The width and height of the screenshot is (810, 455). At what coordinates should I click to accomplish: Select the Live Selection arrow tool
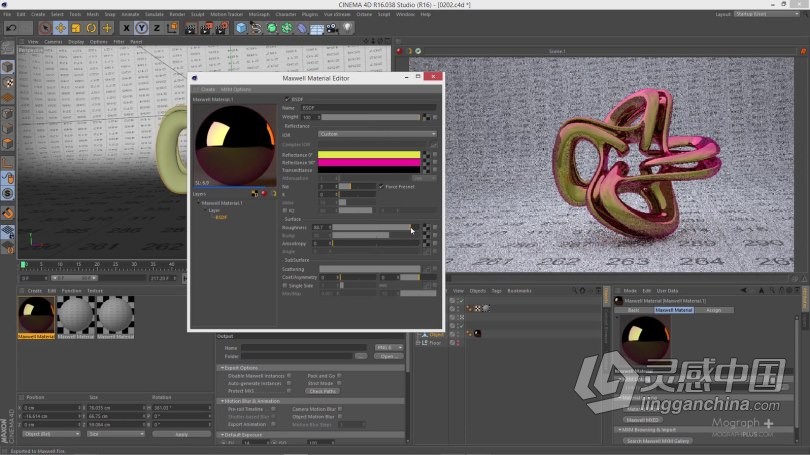tap(45, 28)
